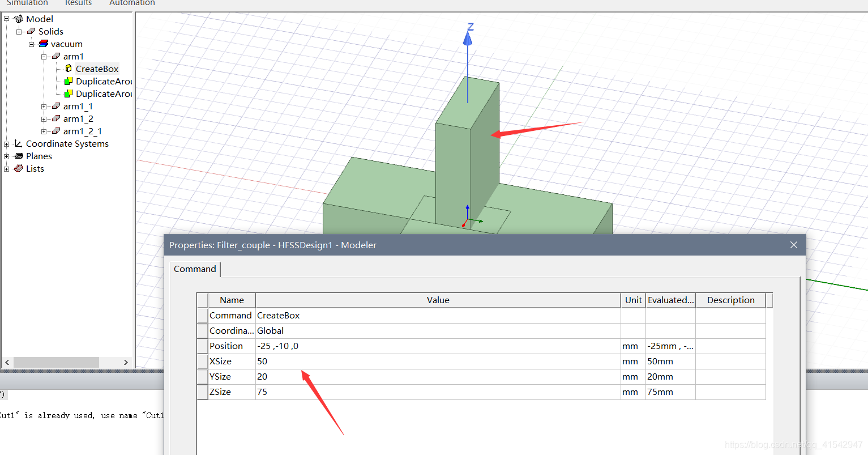Edit the YSize value 20
Image resolution: width=868 pixels, height=455 pixels.
point(438,377)
